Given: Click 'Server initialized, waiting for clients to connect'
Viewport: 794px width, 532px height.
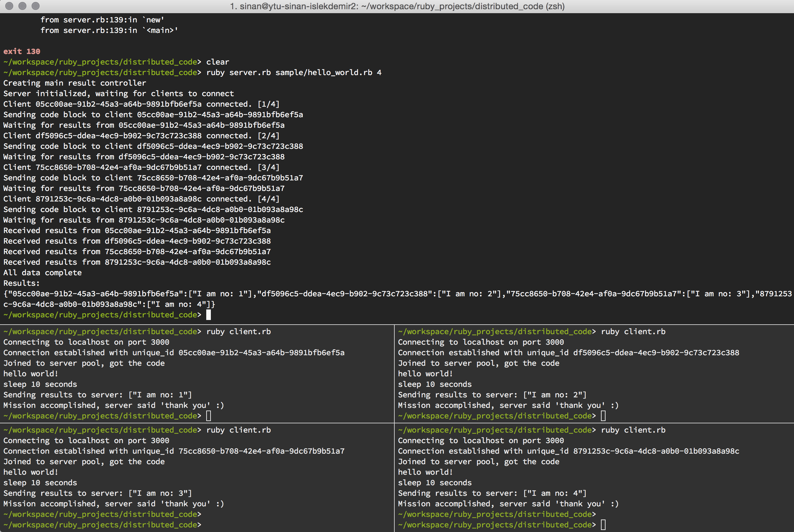Looking at the screenshot, I should click(119, 93).
